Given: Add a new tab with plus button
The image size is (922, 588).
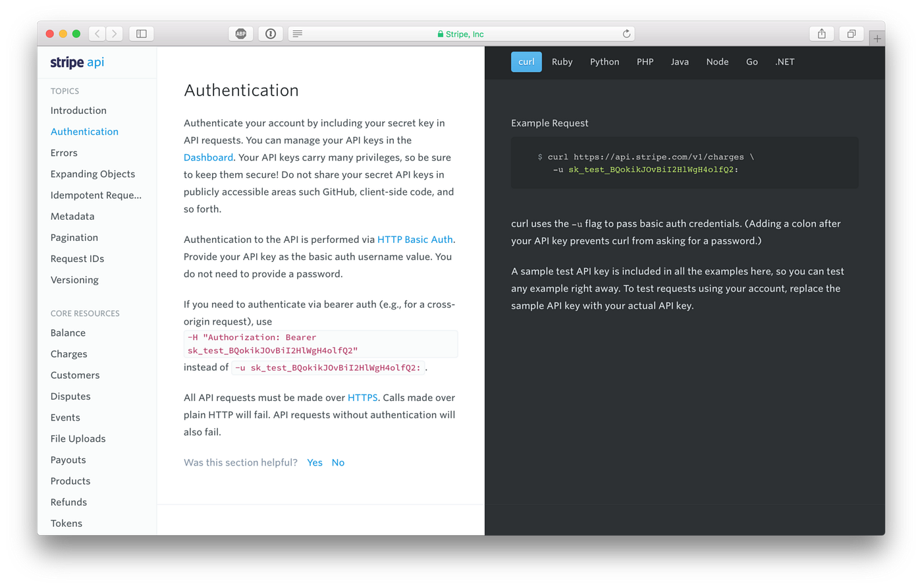Looking at the screenshot, I should (877, 38).
